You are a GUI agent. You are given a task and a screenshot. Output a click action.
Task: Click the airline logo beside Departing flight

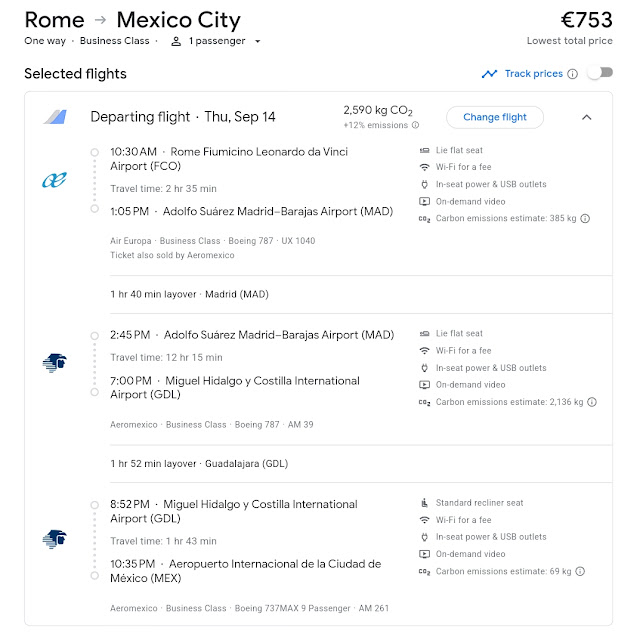(54, 117)
